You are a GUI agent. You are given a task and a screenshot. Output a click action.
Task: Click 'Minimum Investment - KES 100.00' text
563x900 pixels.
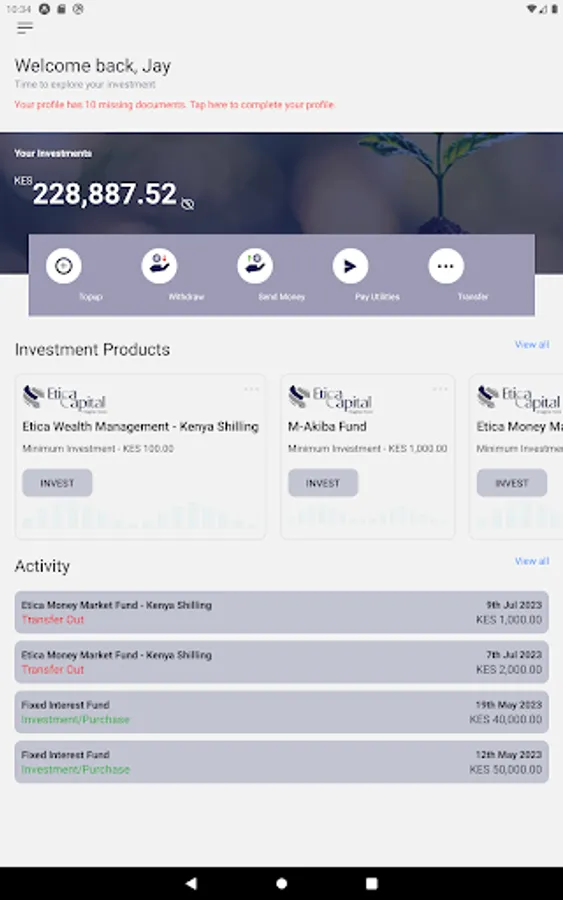click(x=98, y=448)
